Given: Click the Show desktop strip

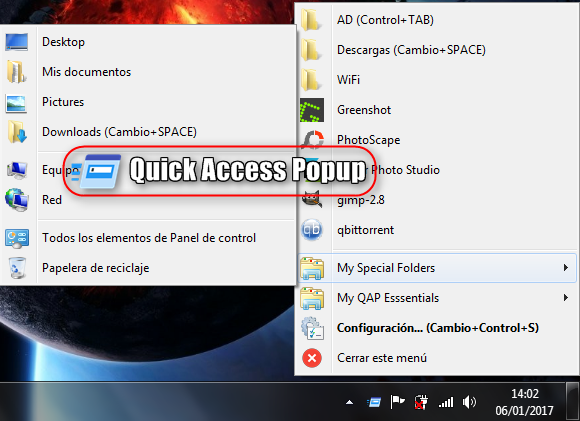Looking at the screenshot, I should pos(573,401).
